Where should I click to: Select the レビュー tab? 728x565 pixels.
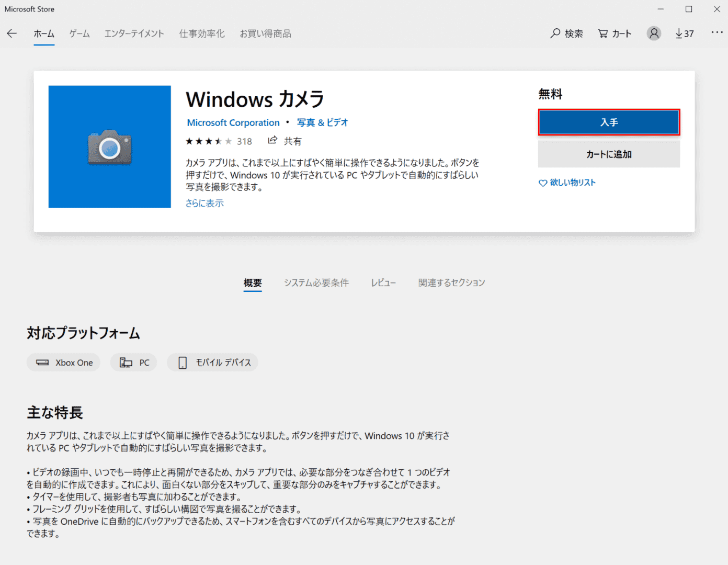pyautogui.click(x=383, y=283)
